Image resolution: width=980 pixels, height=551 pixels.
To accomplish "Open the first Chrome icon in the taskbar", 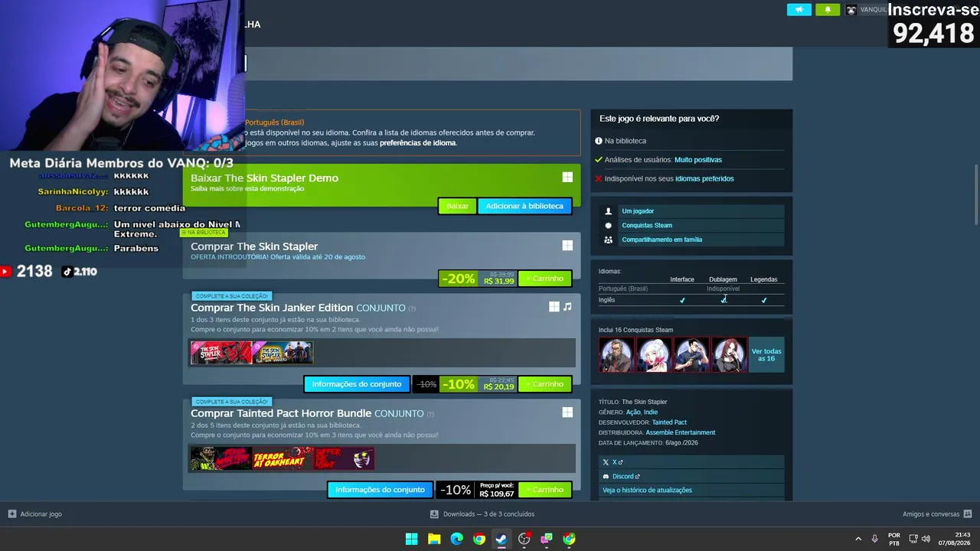I will point(479,539).
